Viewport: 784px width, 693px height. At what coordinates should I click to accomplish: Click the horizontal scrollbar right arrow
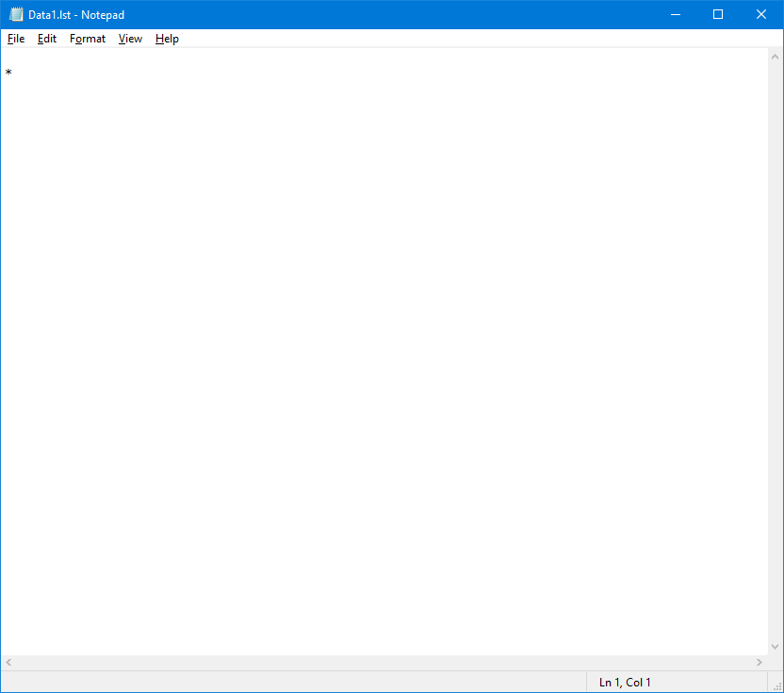point(760,663)
